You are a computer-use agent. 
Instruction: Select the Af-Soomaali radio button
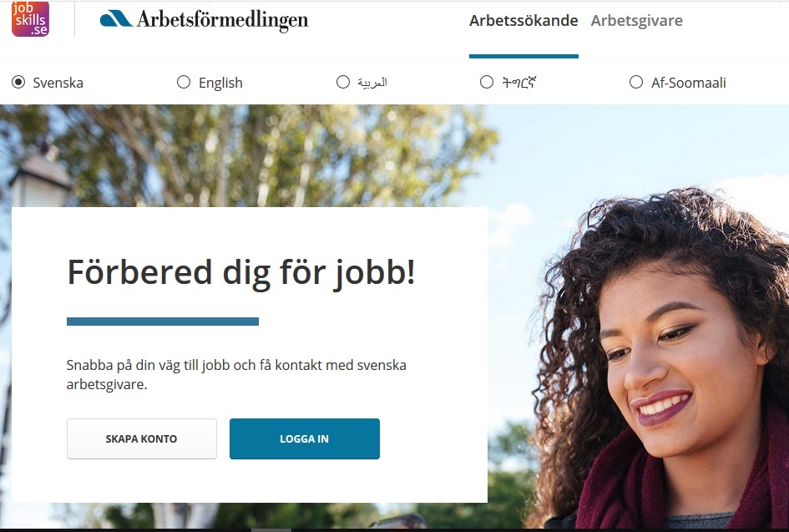coord(636,82)
